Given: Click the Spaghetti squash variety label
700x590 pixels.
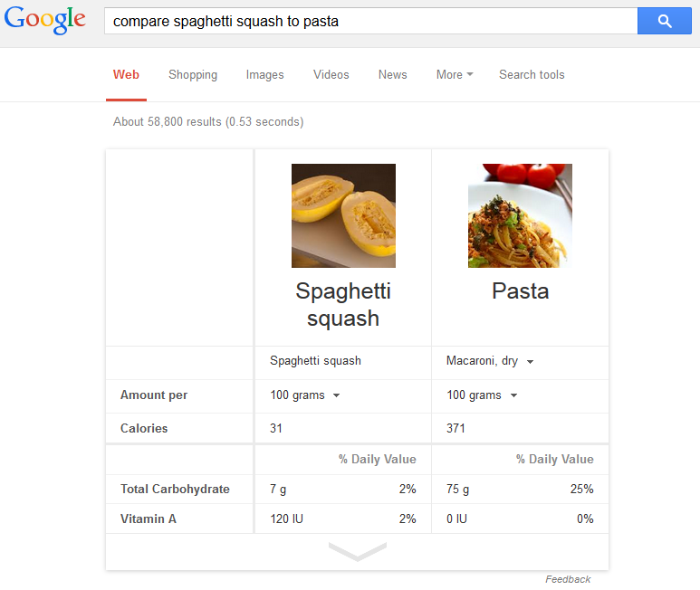Looking at the screenshot, I should point(315,361).
